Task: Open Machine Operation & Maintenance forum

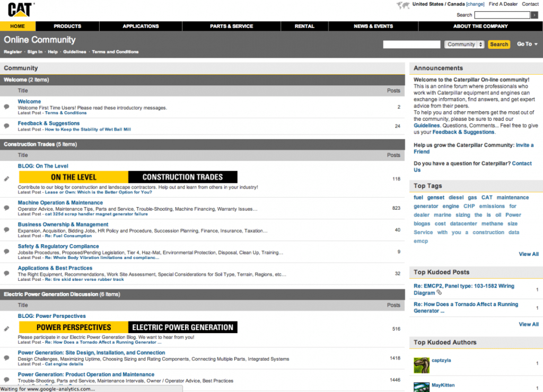Action: [x=60, y=203]
